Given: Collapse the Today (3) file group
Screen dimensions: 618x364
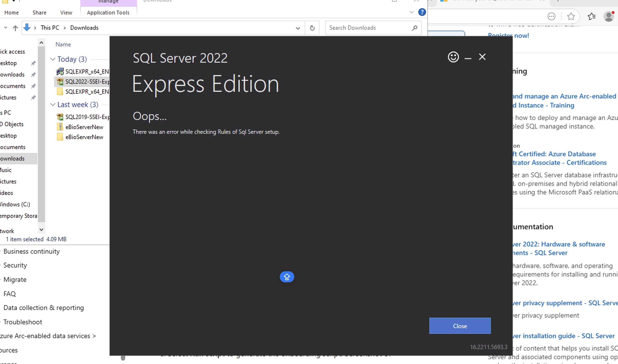Looking at the screenshot, I should 53,59.
